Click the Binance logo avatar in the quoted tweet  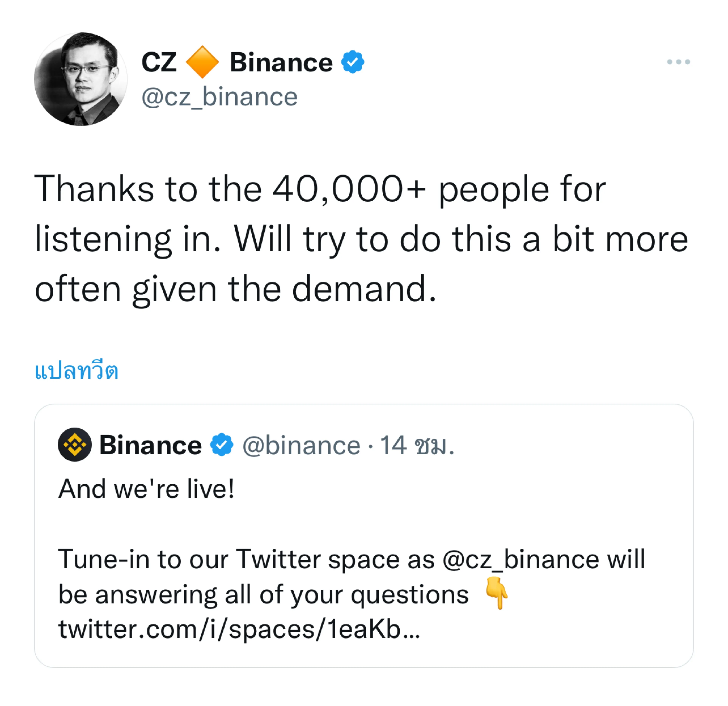(75, 444)
